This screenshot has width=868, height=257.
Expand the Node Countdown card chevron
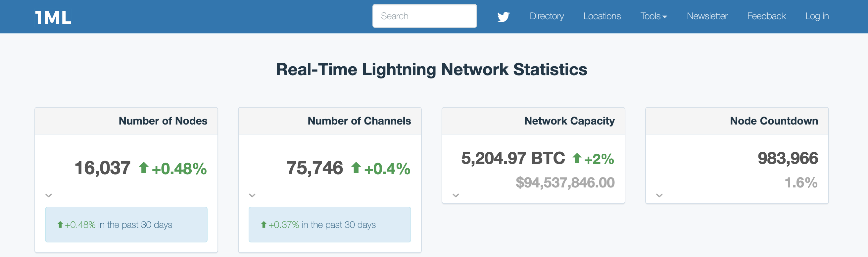(659, 195)
